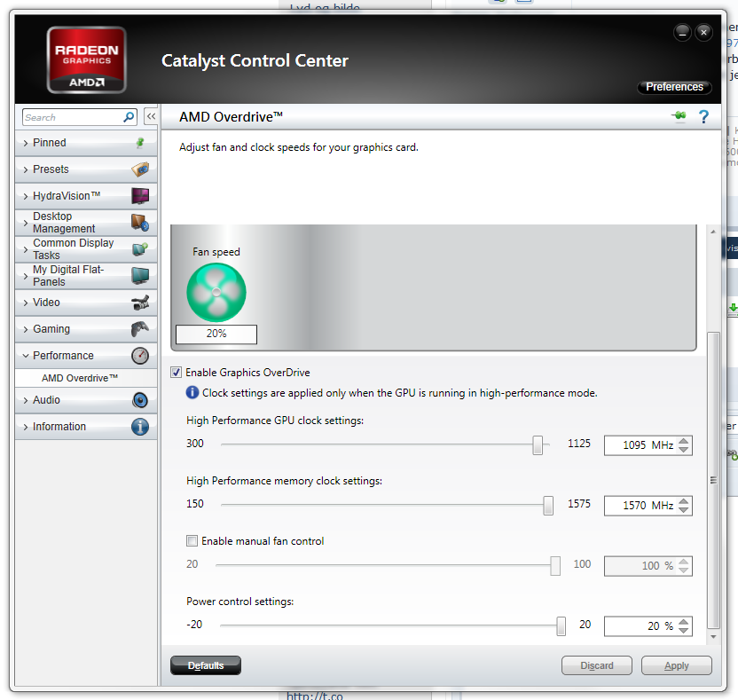Click the search magnifier icon
738x700 pixels.
pyautogui.click(x=129, y=117)
